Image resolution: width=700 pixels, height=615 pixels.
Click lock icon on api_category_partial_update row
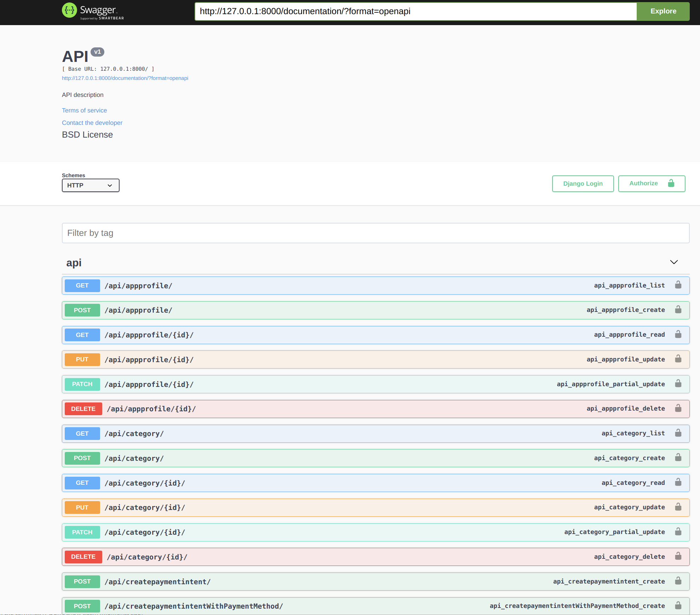point(678,532)
